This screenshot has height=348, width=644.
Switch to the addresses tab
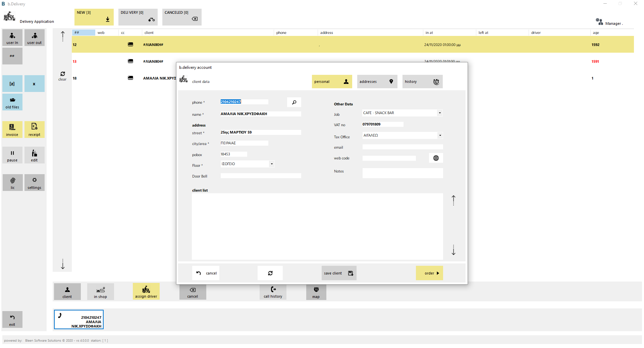377,82
